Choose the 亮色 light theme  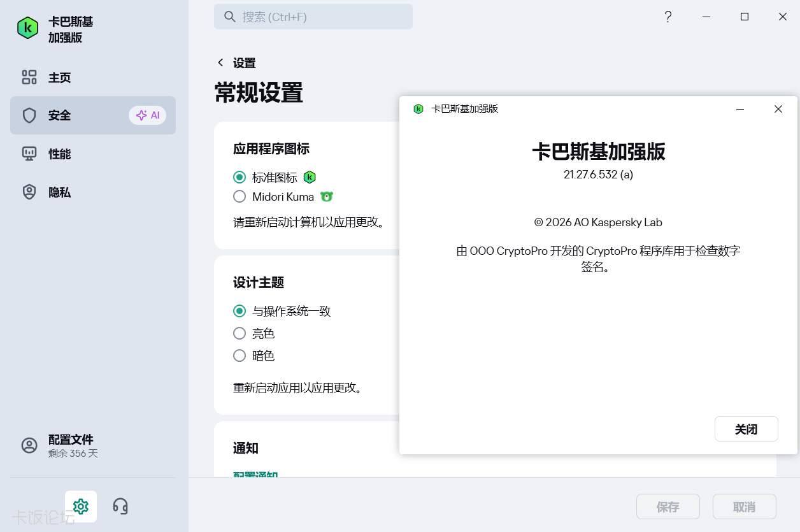[239, 333]
